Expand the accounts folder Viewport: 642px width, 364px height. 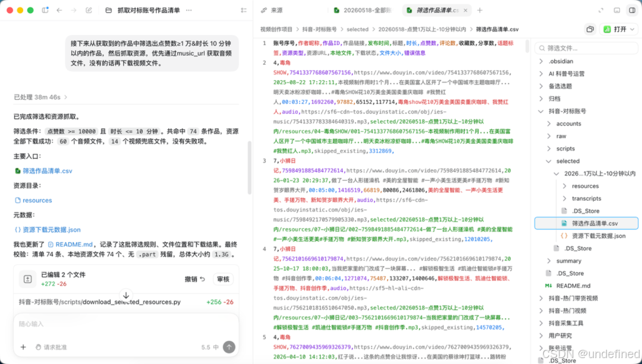tap(549, 124)
